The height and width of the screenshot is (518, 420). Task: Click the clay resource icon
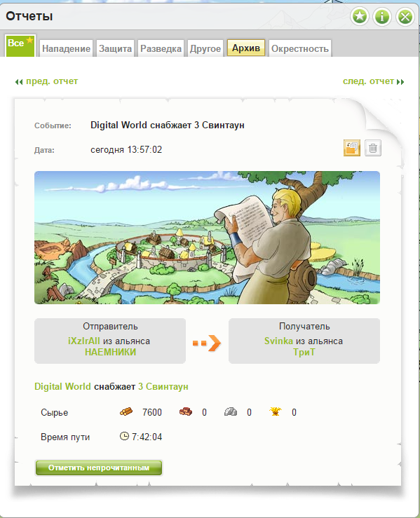tap(186, 411)
